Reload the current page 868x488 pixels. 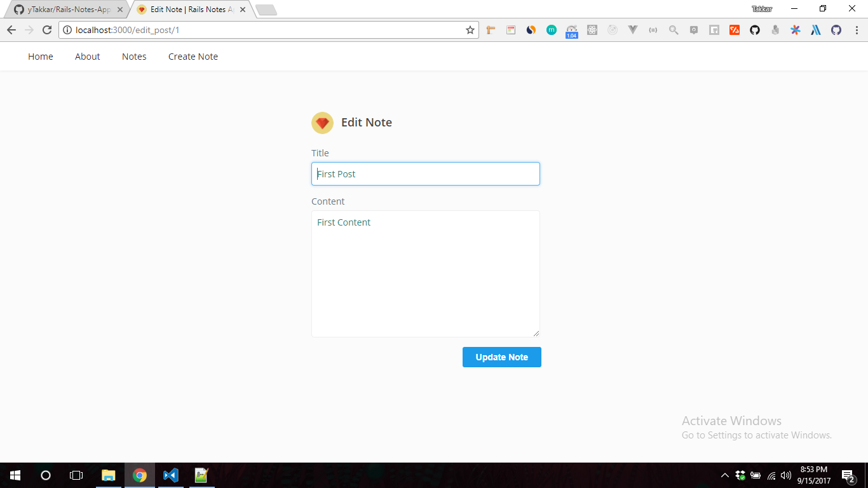tap(47, 30)
